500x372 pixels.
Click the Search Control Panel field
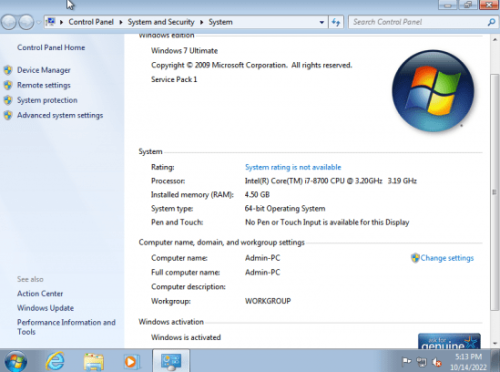pyautogui.click(x=418, y=22)
